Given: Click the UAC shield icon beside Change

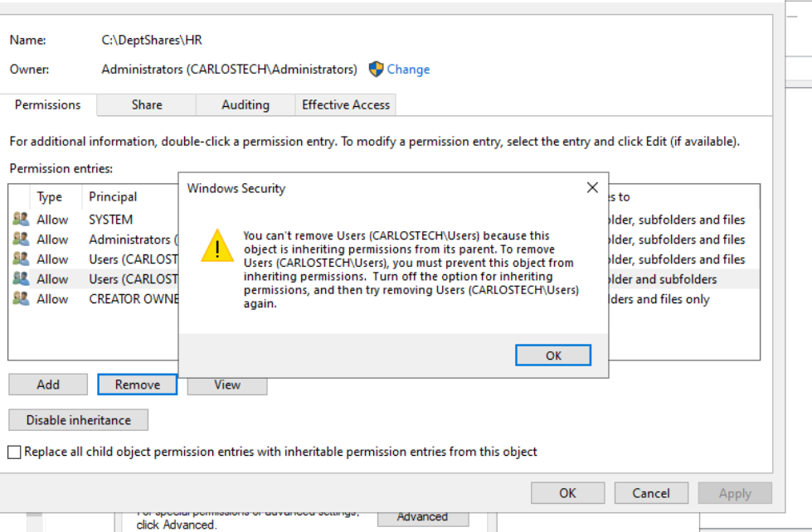Looking at the screenshot, I should [377, 69].
